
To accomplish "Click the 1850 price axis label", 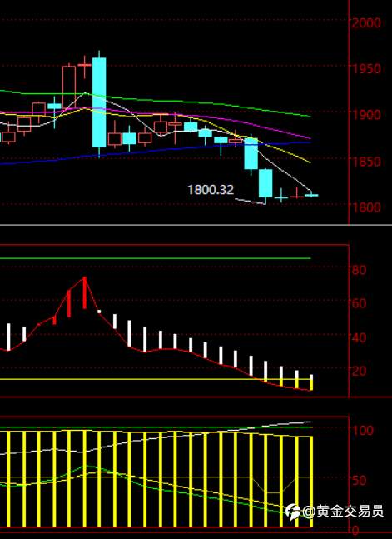I will 366,162.
